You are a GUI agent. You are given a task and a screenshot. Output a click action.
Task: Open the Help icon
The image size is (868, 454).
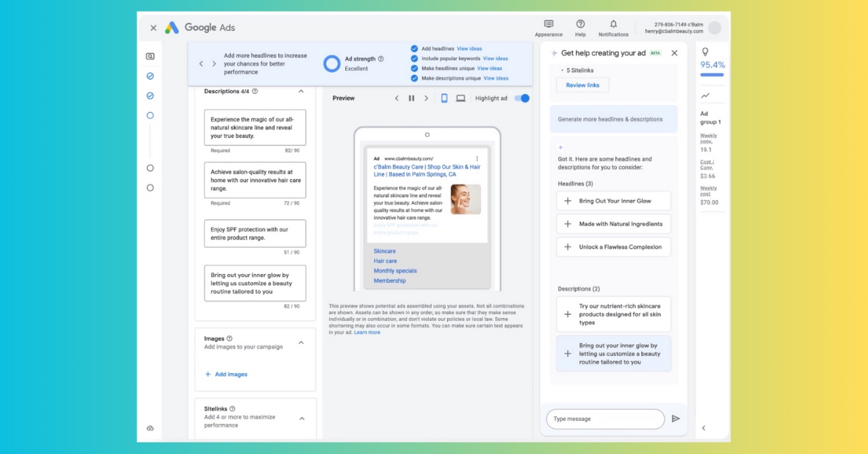(x=580, y=25)
